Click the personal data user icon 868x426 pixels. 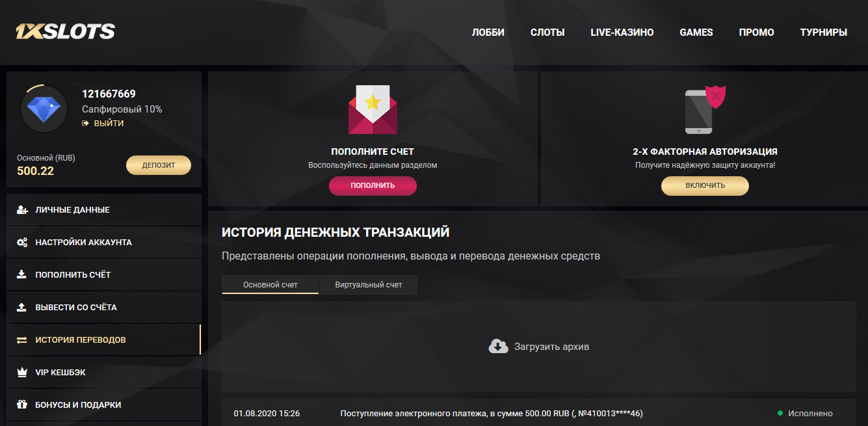point(22,209)
